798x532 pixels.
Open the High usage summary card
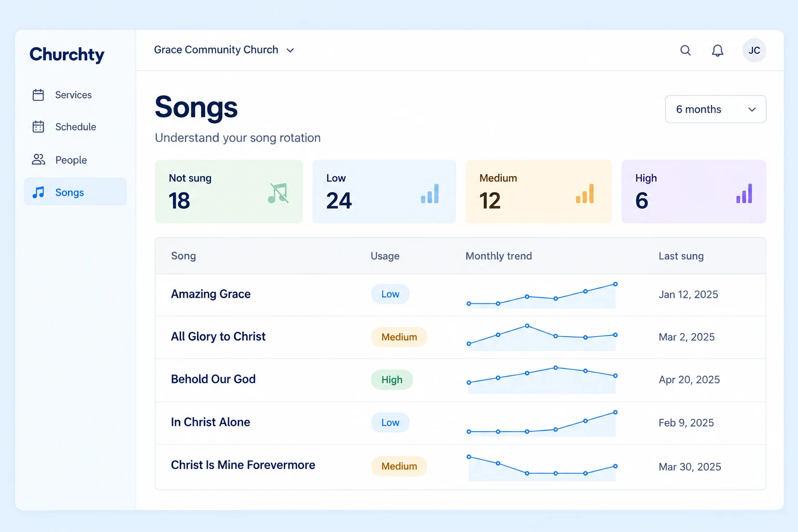click(x=694, y=192)
